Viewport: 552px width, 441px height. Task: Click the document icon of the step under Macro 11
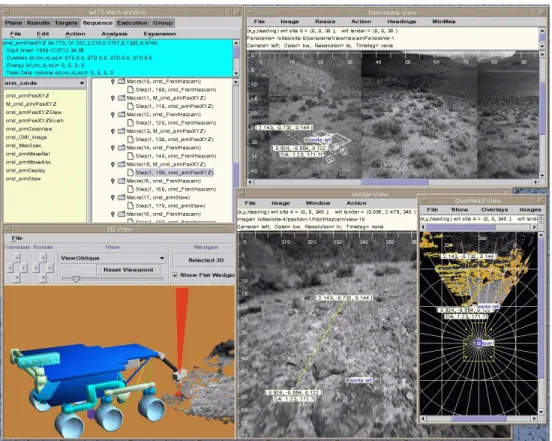[131, 106]
